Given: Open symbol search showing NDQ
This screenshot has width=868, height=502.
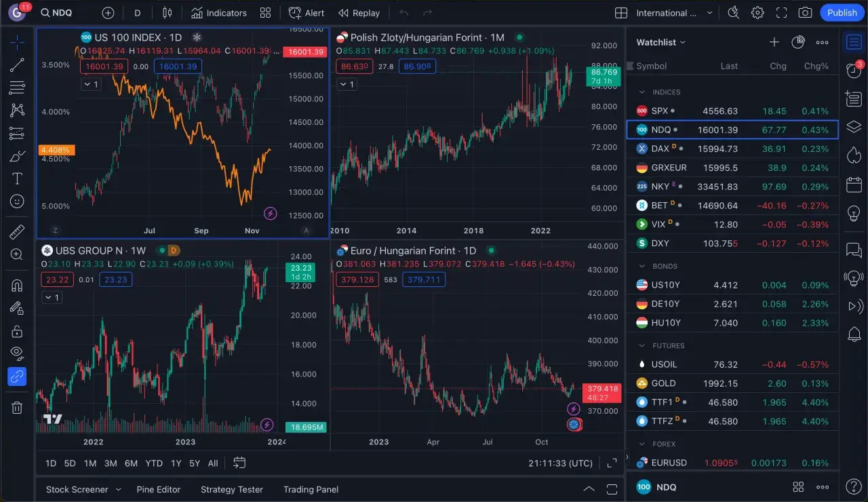Looking at the screenshot, I should tap(56, 13).
